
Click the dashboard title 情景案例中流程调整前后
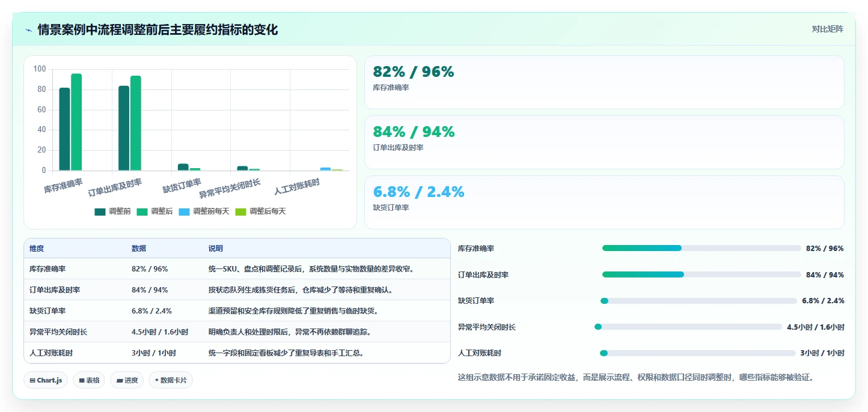pos(157,29)
